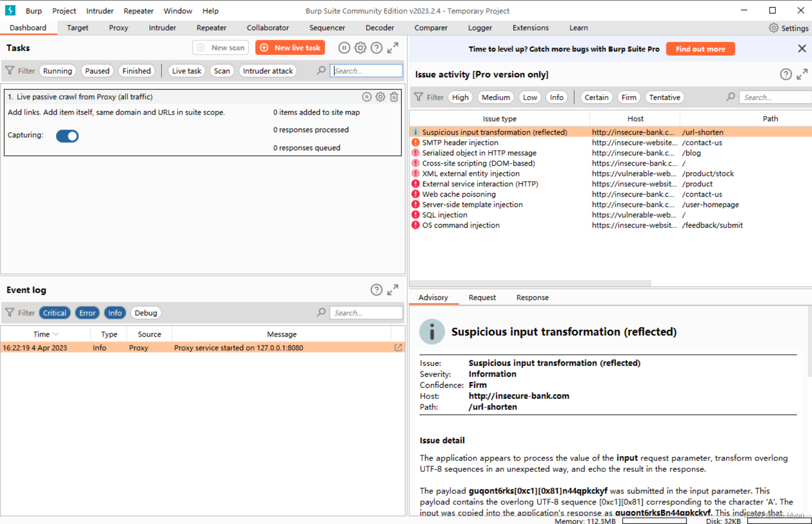This screenshot has height=524, width=812.
Task: Click the magnifier icon beside Issue activity search
Action: coord(730,97)
